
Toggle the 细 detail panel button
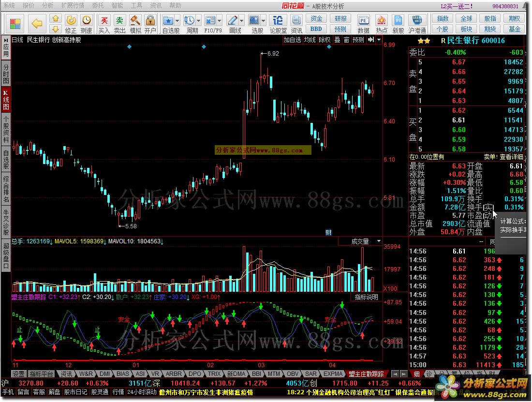[x=416, y=374]
